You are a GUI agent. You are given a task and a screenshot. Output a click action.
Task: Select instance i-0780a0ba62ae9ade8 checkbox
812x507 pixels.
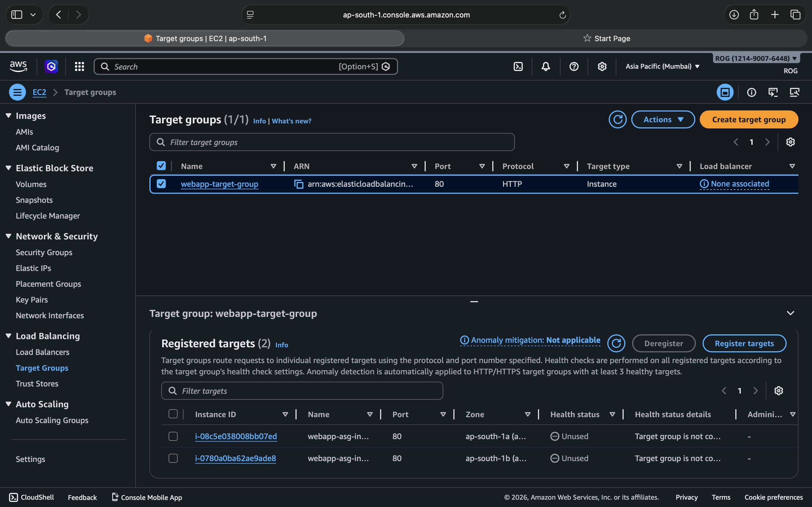[x=173, y=458]
